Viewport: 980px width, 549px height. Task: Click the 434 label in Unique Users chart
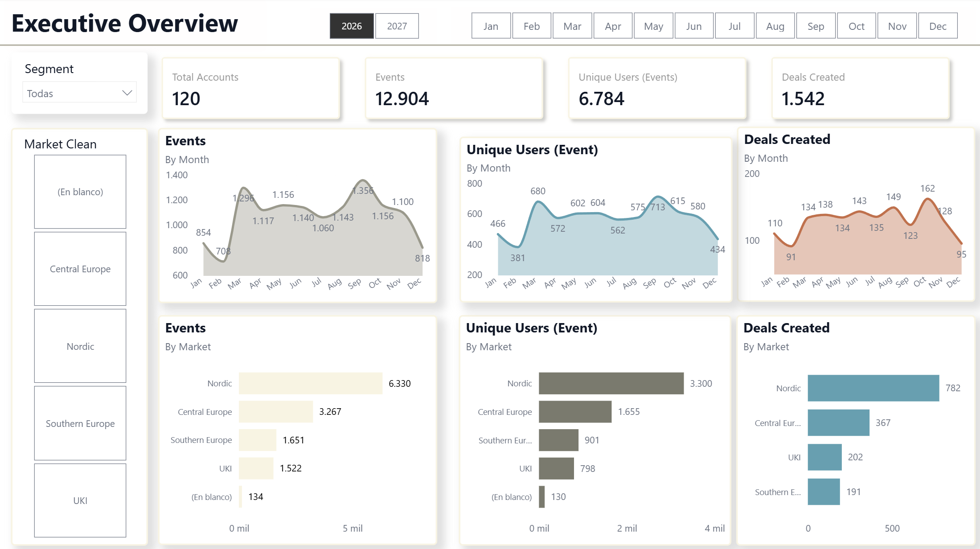(718, 249)
